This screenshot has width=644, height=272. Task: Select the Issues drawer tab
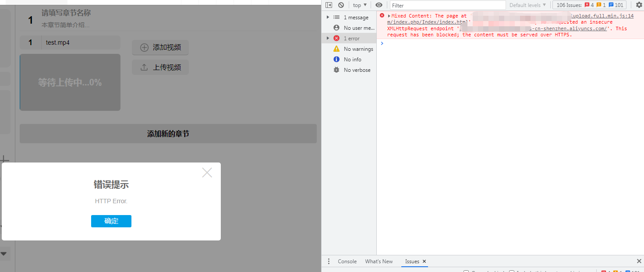pos(412,261)
